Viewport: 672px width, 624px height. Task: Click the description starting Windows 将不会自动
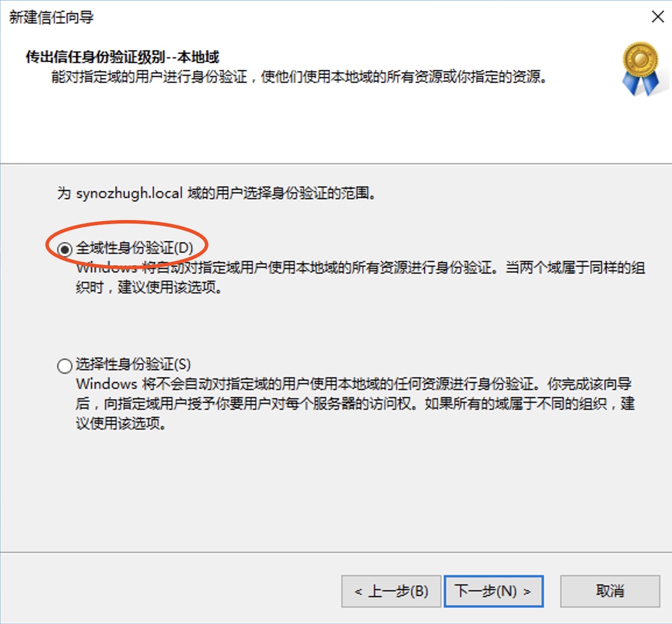coord(355,404)
